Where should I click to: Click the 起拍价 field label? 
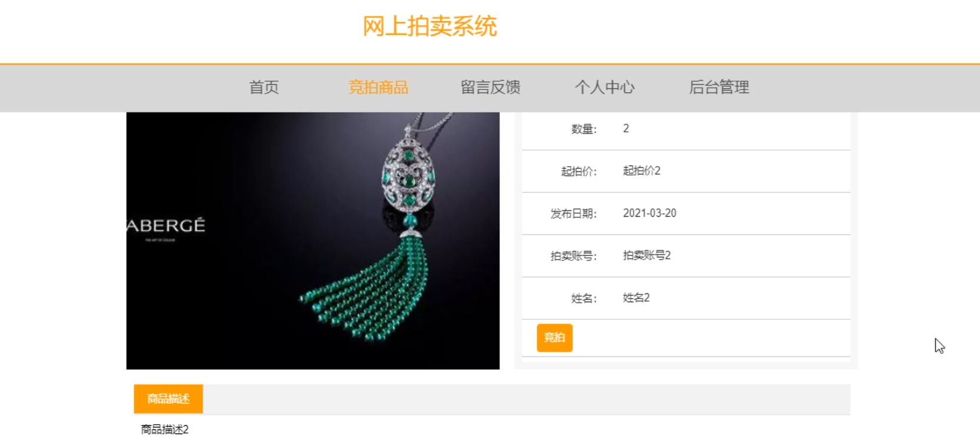579,171
